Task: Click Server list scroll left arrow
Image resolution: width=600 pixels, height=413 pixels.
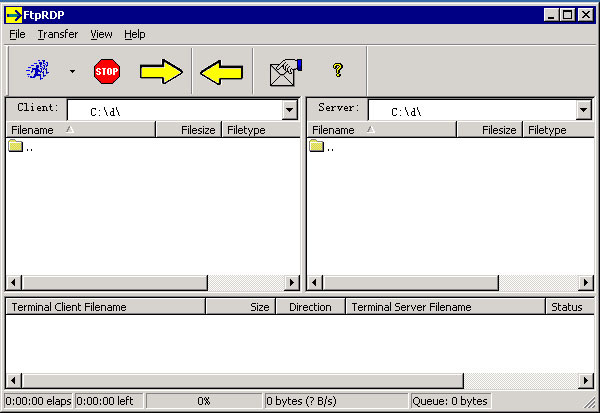Action: pyautogui.click(x=315, y=283)
